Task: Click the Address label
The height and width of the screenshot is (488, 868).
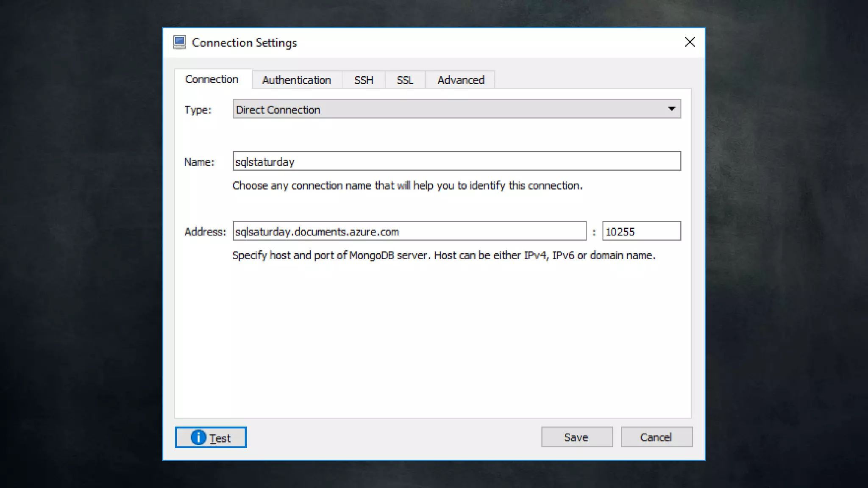Action: click(x=205, y=232)
